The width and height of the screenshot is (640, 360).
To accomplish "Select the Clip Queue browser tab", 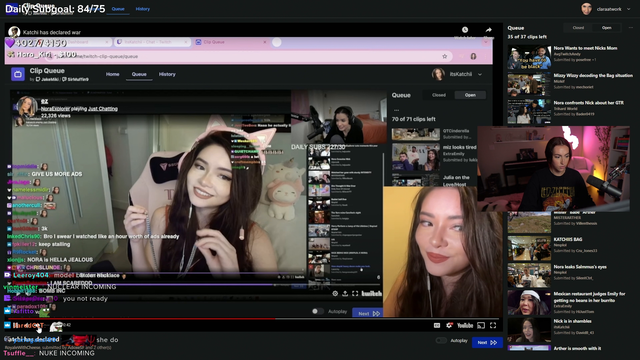I will pos(232,42).
